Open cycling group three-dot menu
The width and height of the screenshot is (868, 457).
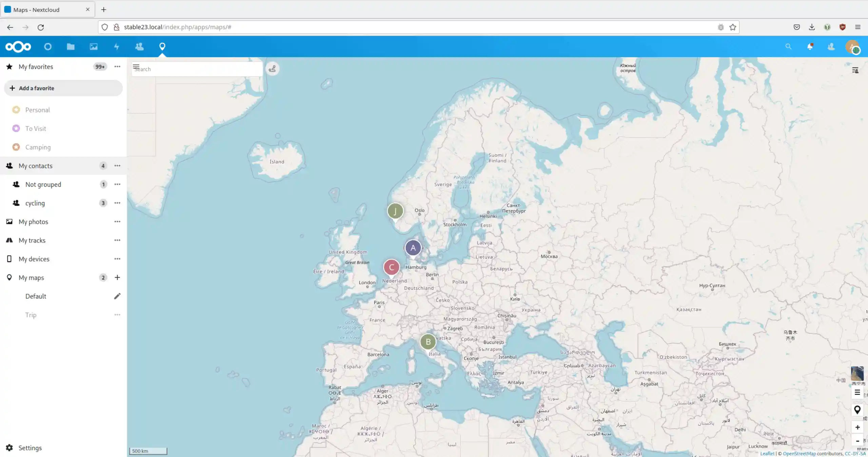coord(117,203)
